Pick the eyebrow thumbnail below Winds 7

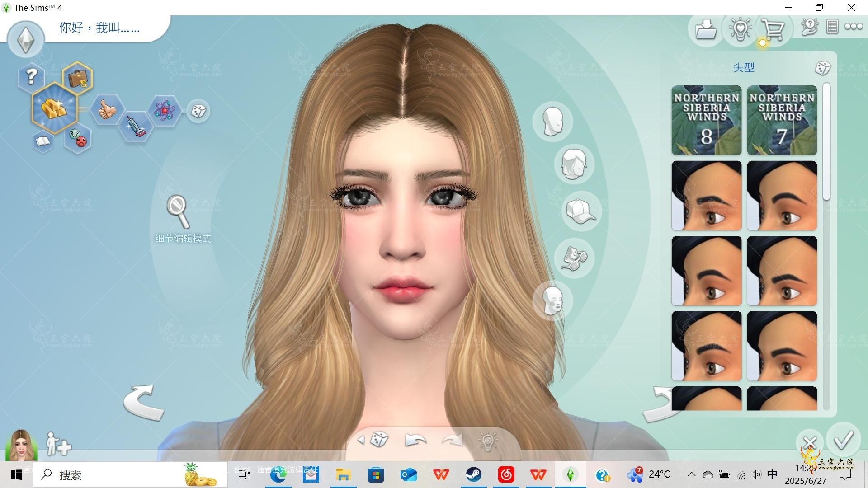(782, 196)
